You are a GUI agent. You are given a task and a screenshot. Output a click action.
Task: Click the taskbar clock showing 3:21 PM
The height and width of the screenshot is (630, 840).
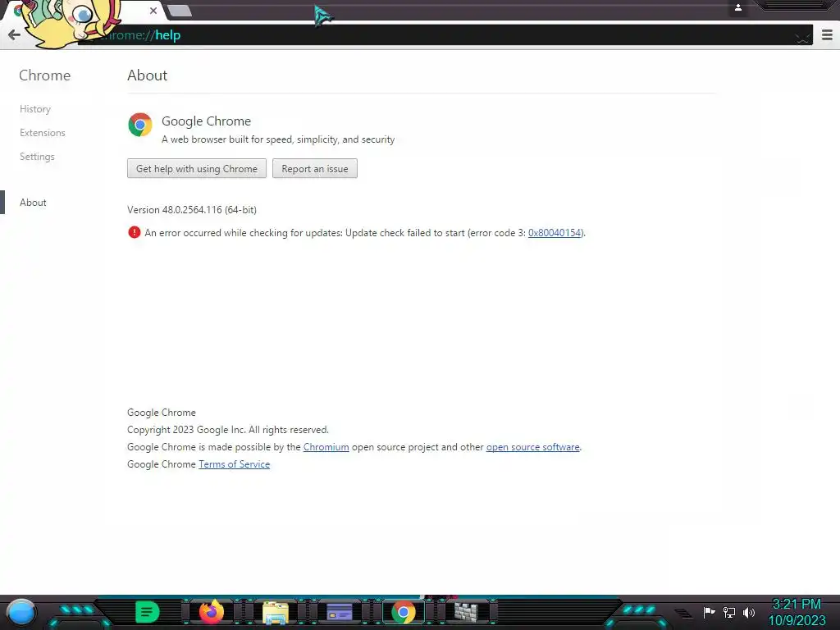click(x=797, y=612)
